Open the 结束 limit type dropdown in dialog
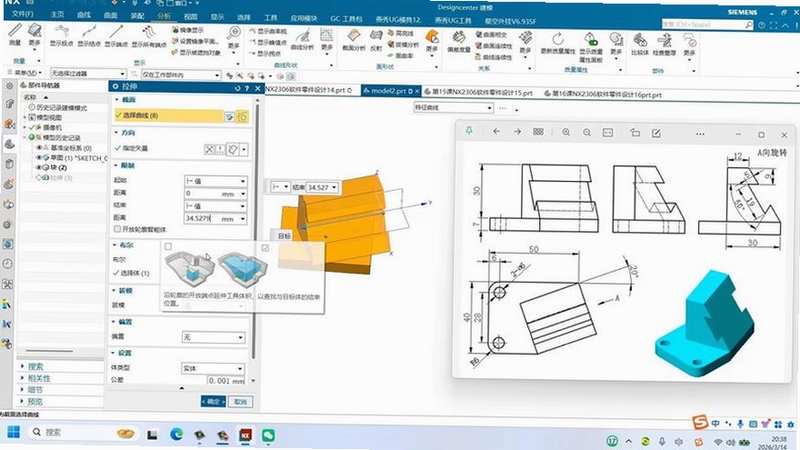800x450 pixels. point(215,206)
